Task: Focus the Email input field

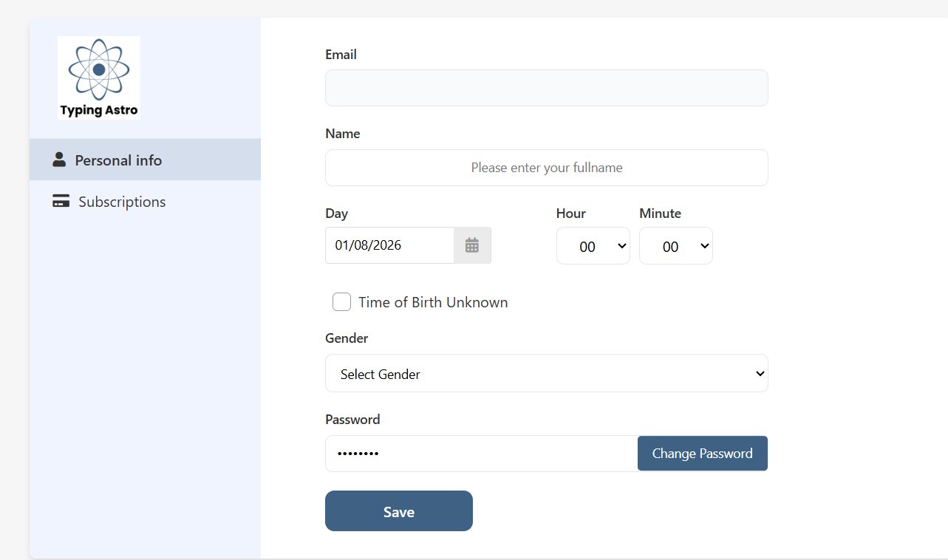Action: click(546, 88)
